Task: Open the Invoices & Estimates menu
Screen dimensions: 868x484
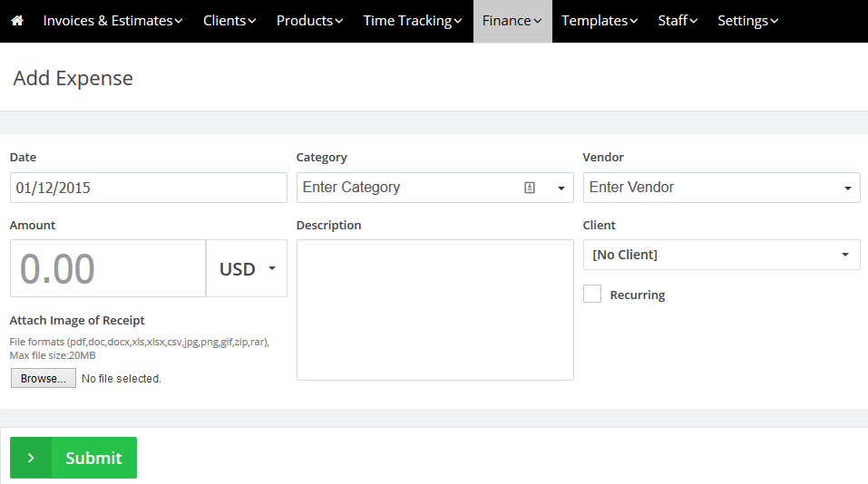Action: pos(112,21)
